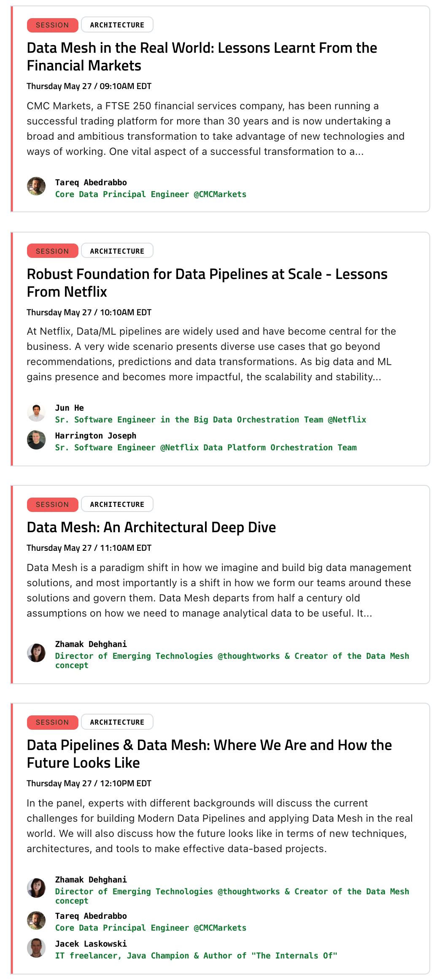The height and width of the screenshot is (980, 442).
Task: Click Session badge on the Deep Dive card
Action: (52, 504)
